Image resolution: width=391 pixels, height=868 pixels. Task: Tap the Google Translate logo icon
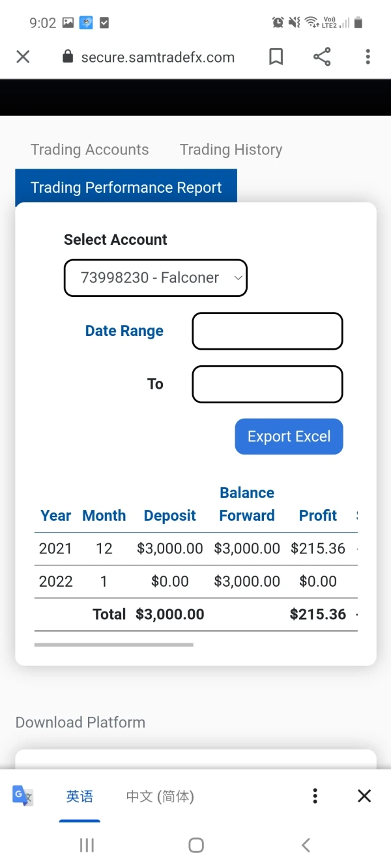click(x=22, y=796)
